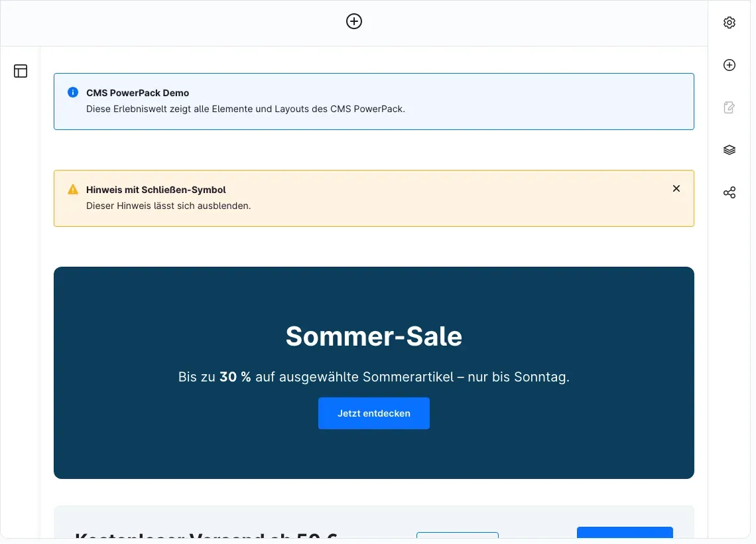
Task: Select the Sommer-Sale heading
Action: click(373, 336)
